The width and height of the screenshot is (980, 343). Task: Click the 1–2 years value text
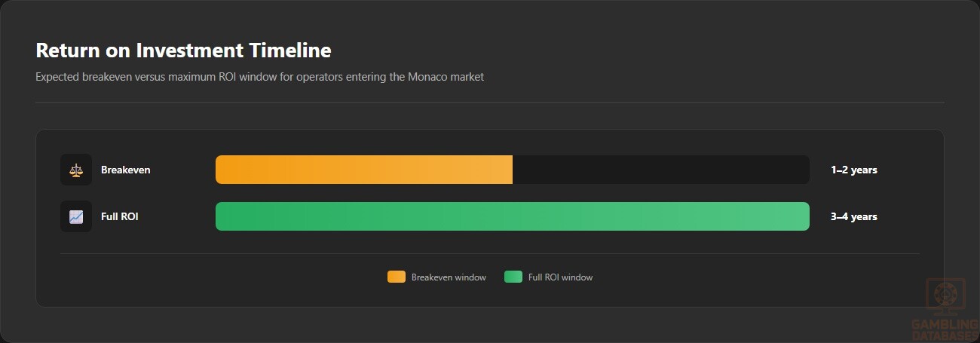854,170
